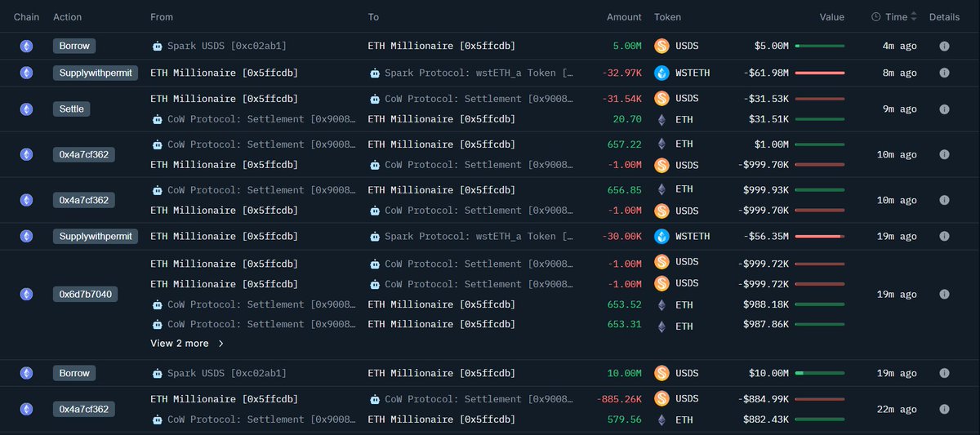Click amount 653.31
The width and height of the screenshot is (980, 435).
[x=624, y=326]
